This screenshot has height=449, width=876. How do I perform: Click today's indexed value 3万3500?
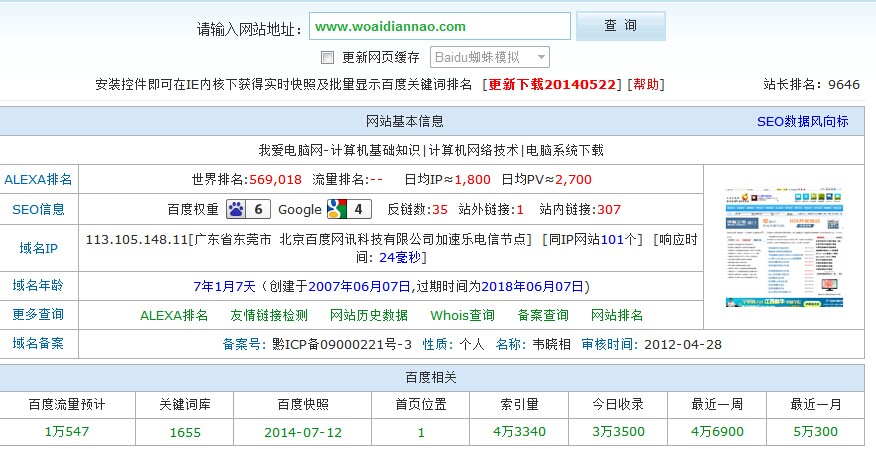click(618, 432)
